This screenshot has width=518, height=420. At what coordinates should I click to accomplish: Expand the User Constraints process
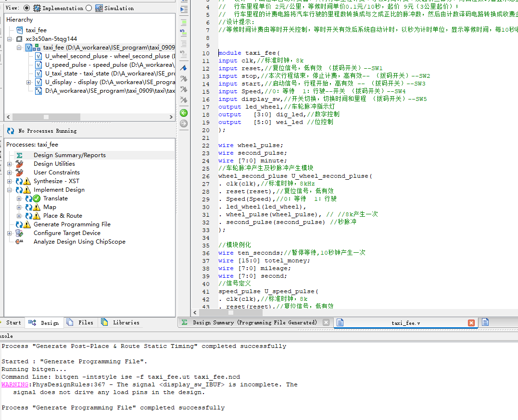(10, 173)
